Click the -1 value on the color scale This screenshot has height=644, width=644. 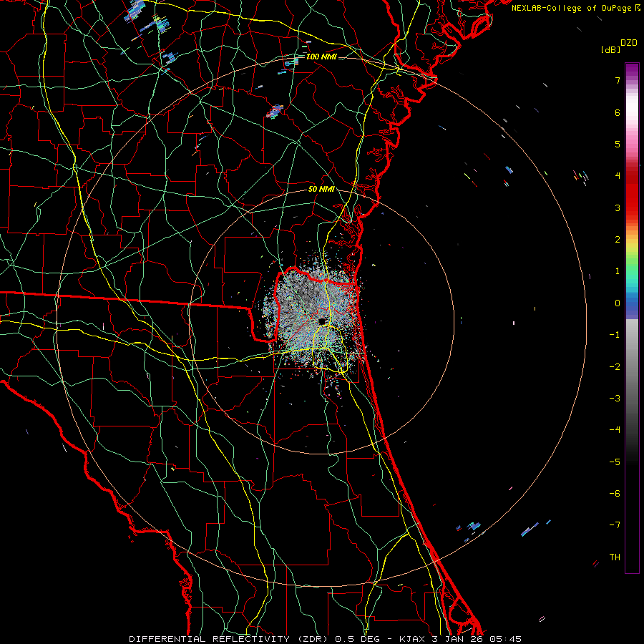[x=615, y=335]
